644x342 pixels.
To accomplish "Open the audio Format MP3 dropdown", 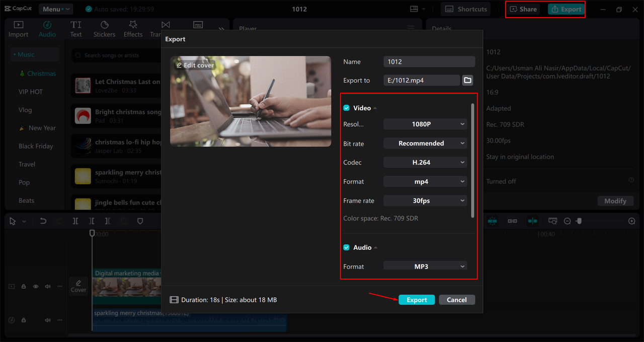I will (x=425, y=266).
